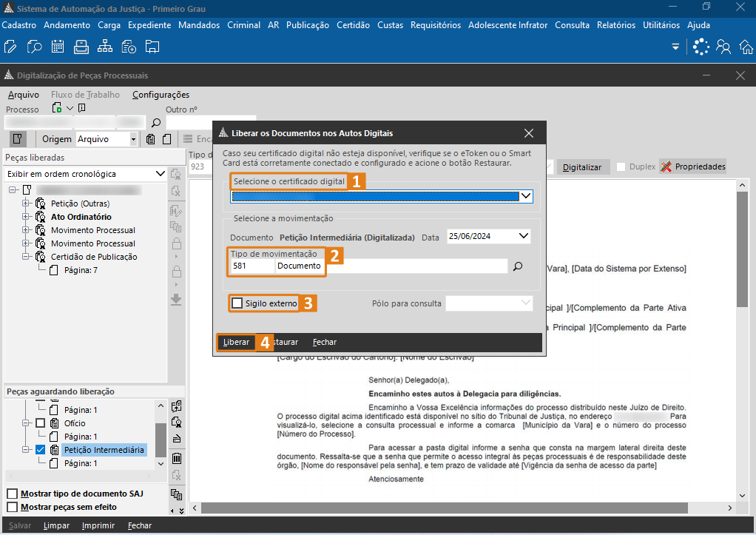The image size is (756, 535).
Task: Click Fechar in the Liberar dialog
Action: coord(325,342)
